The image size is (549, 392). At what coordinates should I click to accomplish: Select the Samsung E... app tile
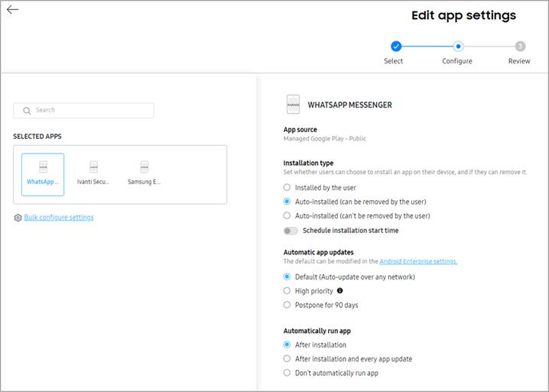pos(144,174)
